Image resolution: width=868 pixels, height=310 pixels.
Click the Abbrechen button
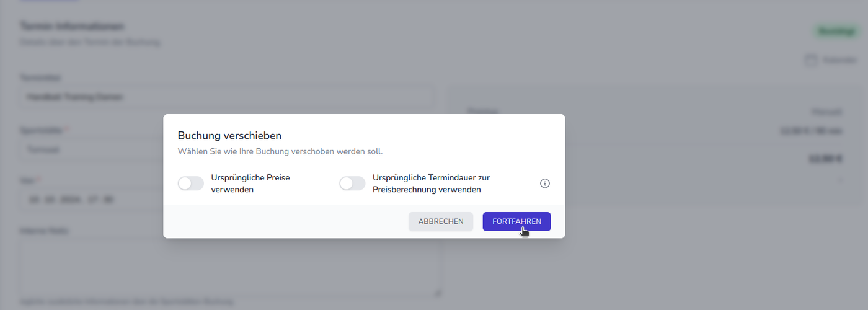441,221
